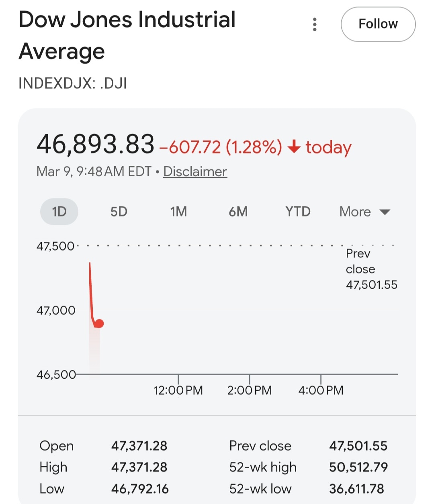The image size is (434, 504).
Task: Switch to YTD chart view
Action: point(298,212)
